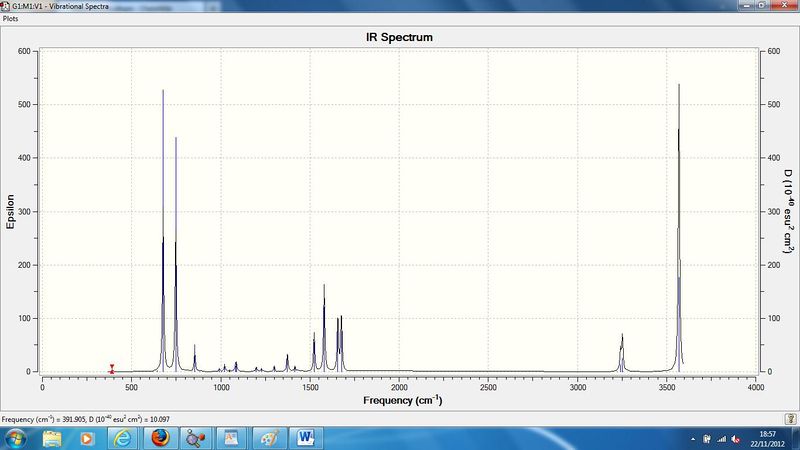
Task: Open the Plots menu
Action: 10,18
